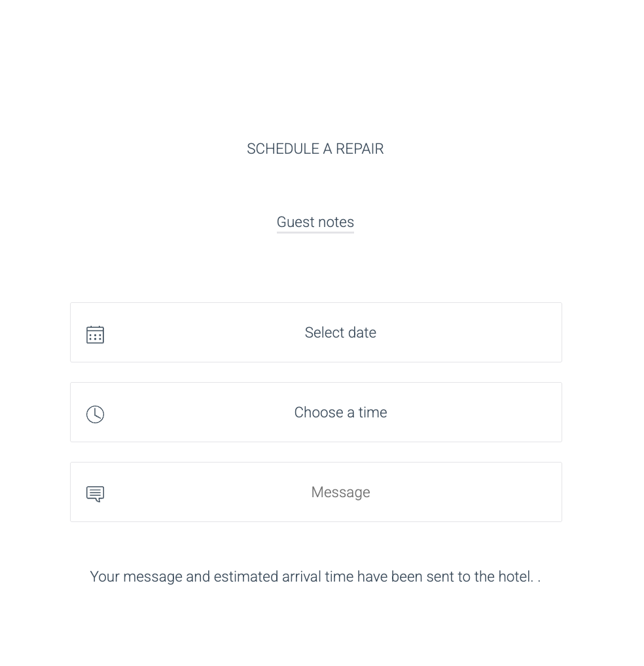Open time picker via clock icon
The width and height of the screenshot is (644, 666).
tap(95, 414)
